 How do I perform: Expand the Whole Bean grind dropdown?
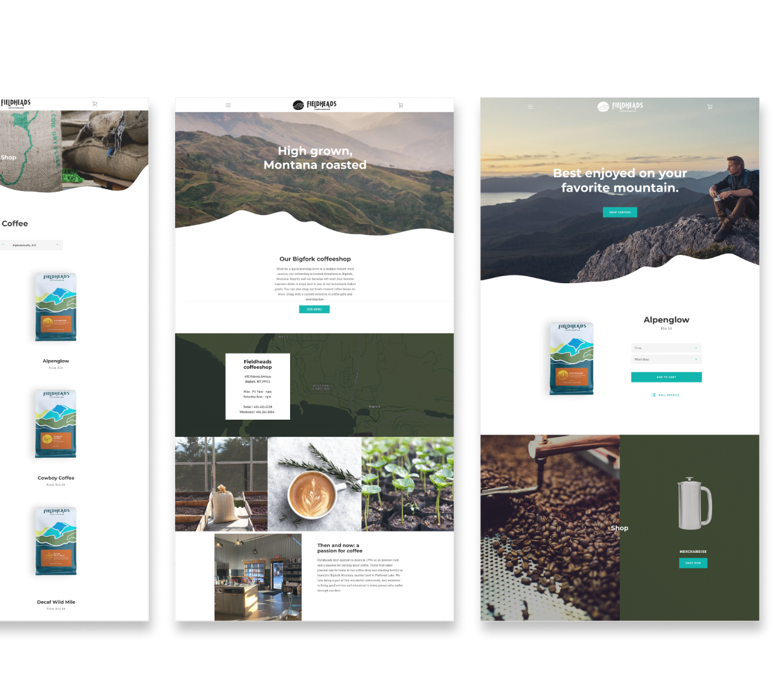[x=666, y=359]
